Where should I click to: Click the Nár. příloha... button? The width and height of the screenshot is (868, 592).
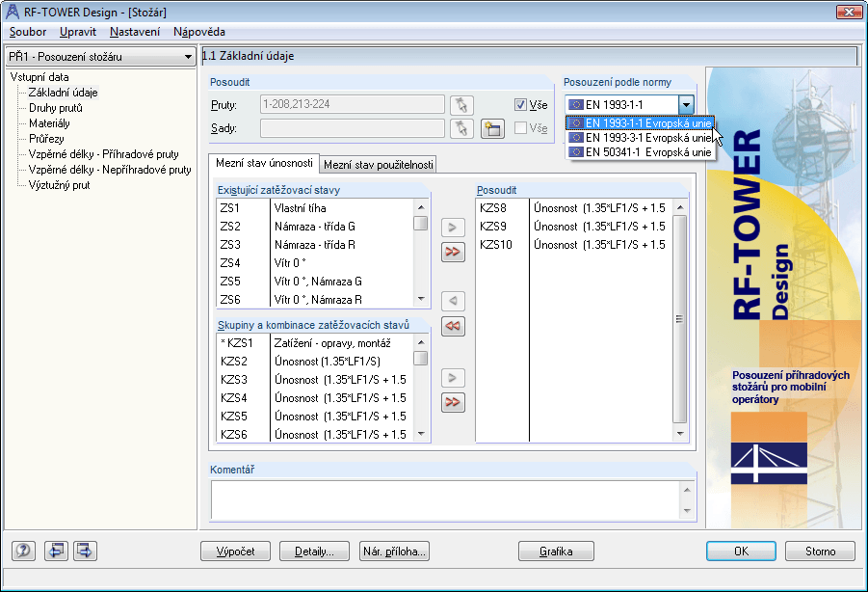click(394, 551)
